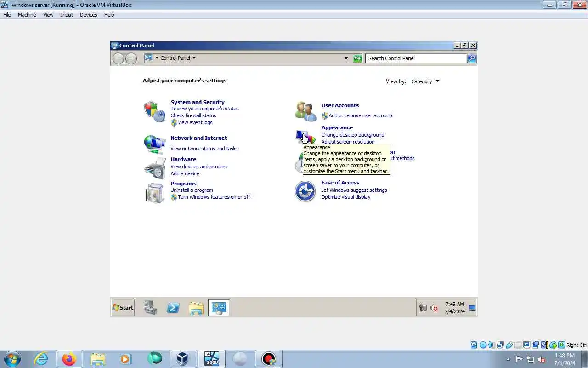Select the Control Panel taskbar button in guest
The image size is (588, 368).
[x=219, y=308]
